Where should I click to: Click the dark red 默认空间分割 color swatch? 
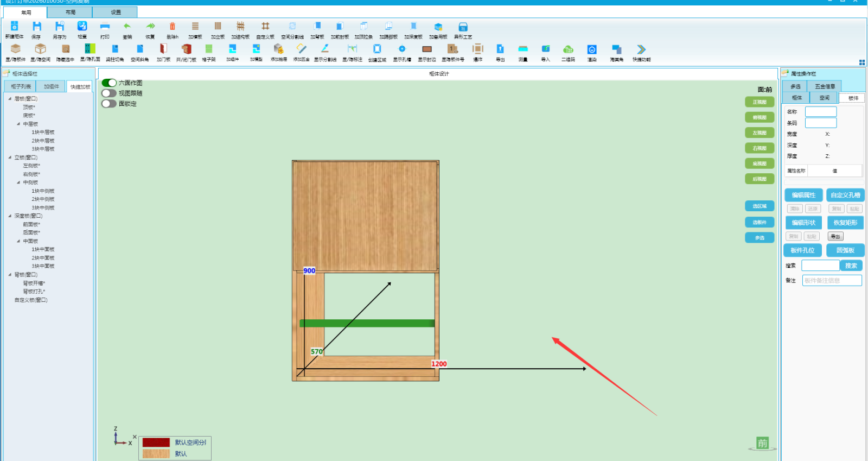click(156, 443)
